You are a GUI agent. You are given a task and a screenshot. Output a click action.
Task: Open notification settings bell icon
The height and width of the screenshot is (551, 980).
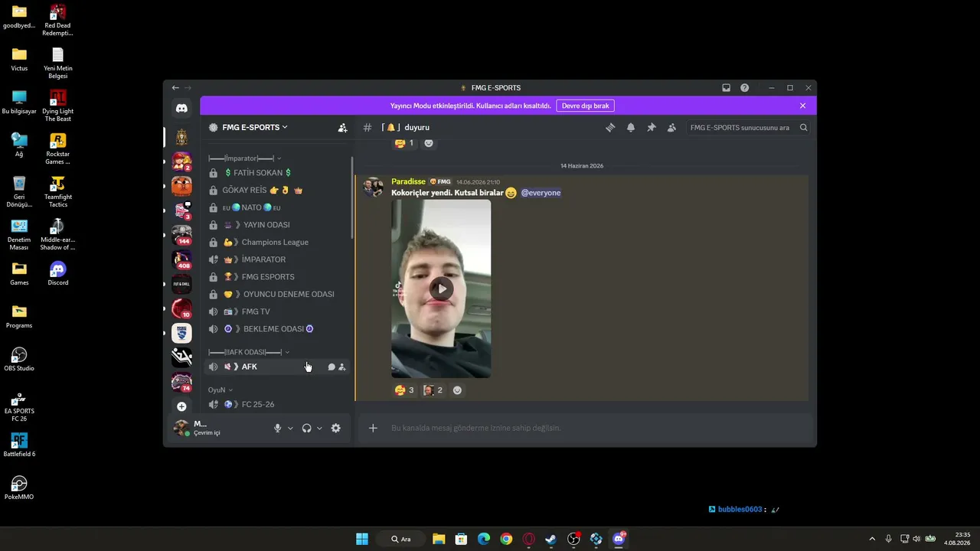[x=631, y=128]
